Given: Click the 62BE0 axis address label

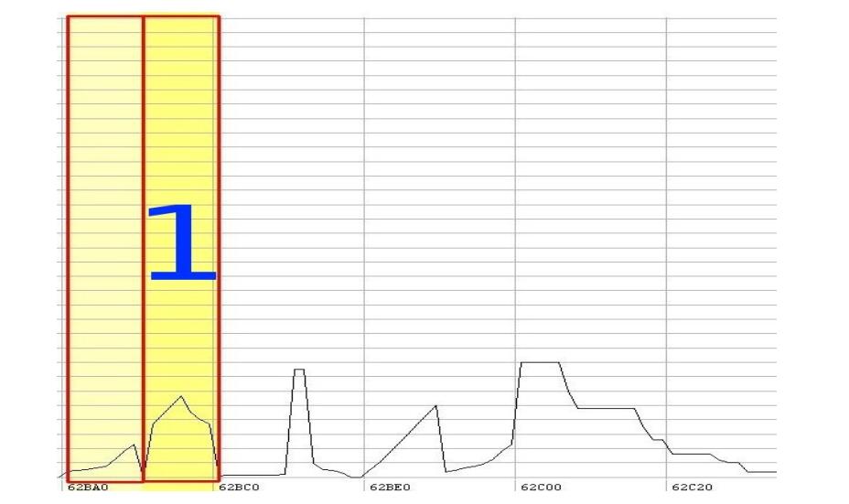Looking at the screenshot, I should click(x=390, y=488).
